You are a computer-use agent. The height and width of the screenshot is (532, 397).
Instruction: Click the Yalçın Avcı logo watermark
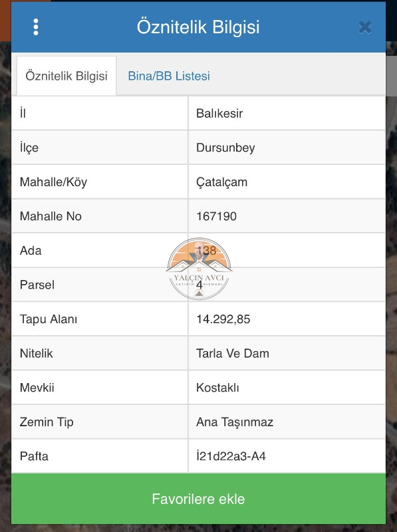click(x=199, y=269)
